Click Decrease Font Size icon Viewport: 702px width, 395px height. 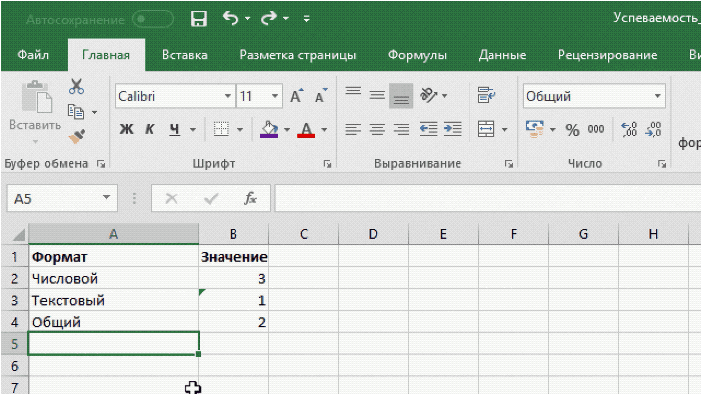(321, 96)
